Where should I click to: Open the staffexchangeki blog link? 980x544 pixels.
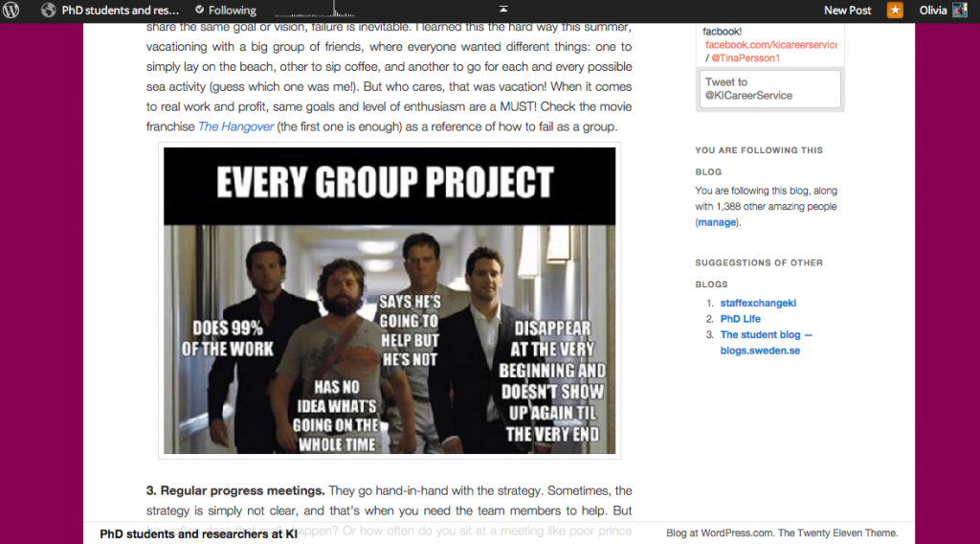pos(758,303)
